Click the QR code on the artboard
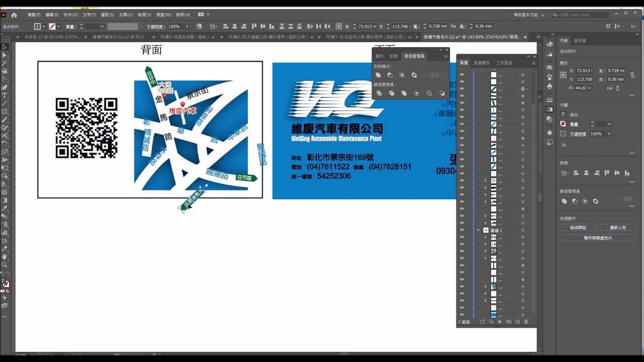This screenshot has height=362, width=644. pos(87,128)
